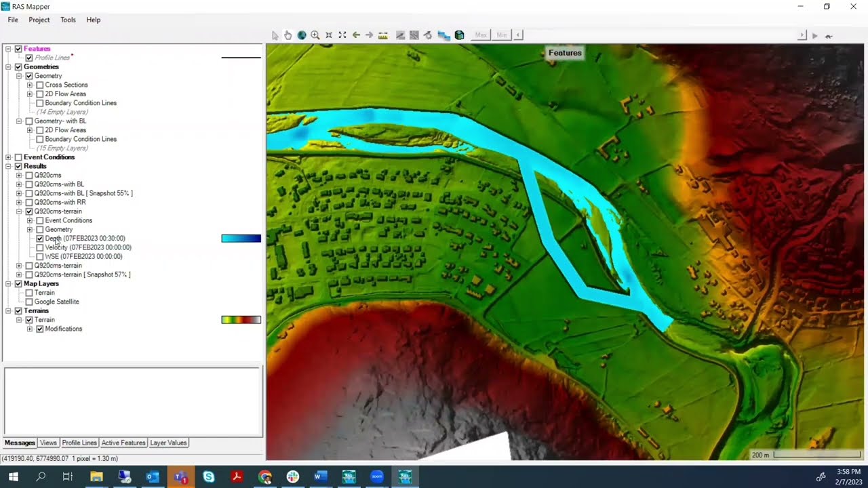This screenshot has width=868, height=488.
Task: Select the measure ruler tool
Action: 383,35
